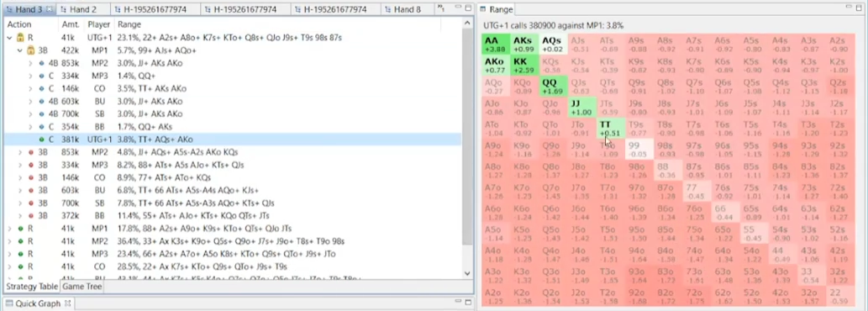Expand the R 41k MP1 node
Image resolution: width=868 pixels, height=311 pixels.
10,229
